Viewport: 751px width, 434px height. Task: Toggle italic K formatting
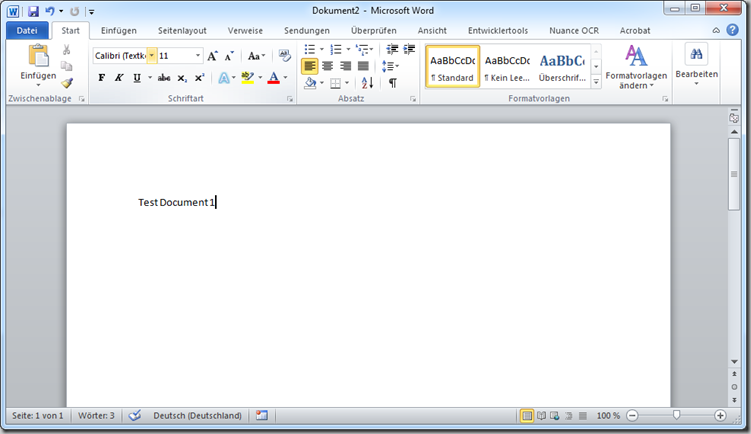pos(119,78)
